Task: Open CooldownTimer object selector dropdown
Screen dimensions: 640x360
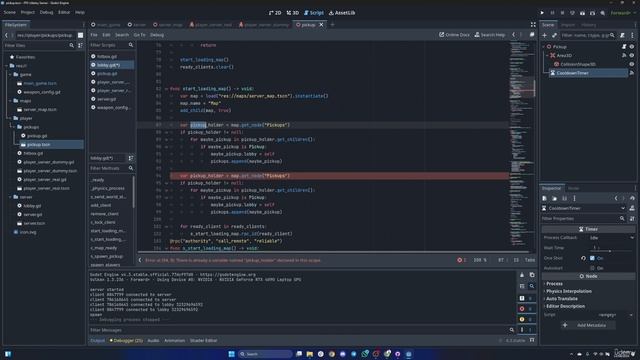Action: (584, 208)
